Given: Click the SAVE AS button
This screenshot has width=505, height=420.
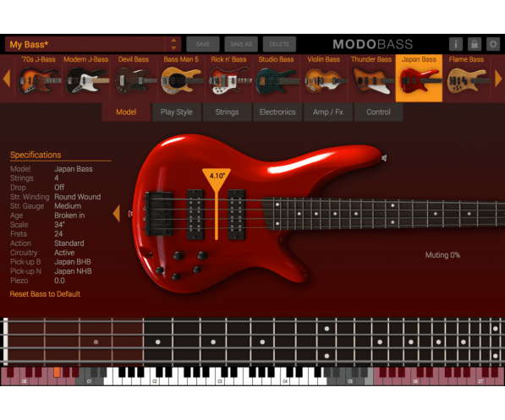Looking at the screenshot, I should (x=241, y=44).
